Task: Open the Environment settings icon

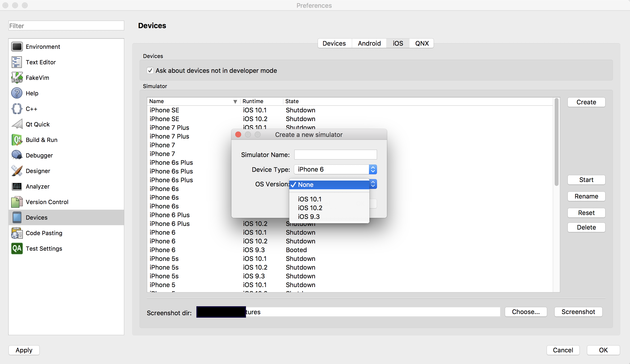Action: point(17,47)
